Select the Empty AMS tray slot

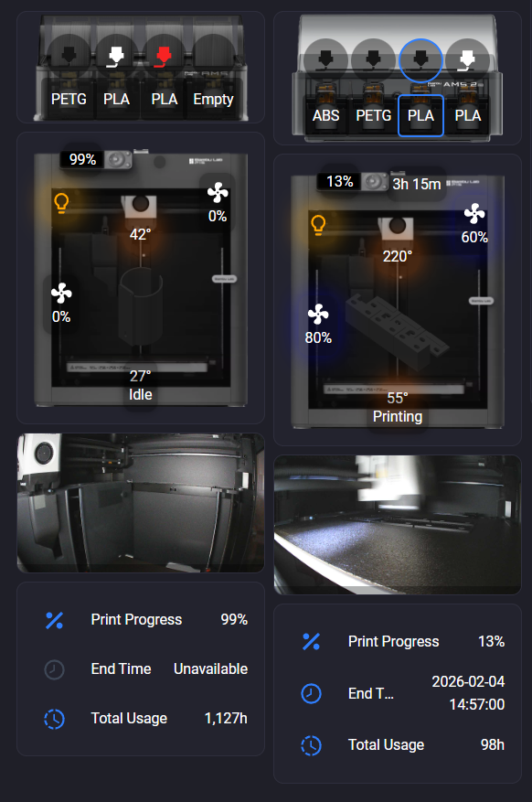[213, 100]
